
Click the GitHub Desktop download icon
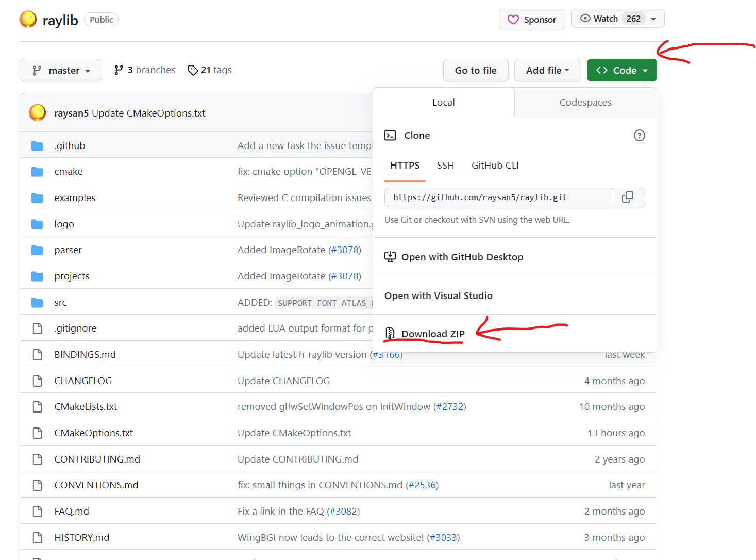pos(390,257)
